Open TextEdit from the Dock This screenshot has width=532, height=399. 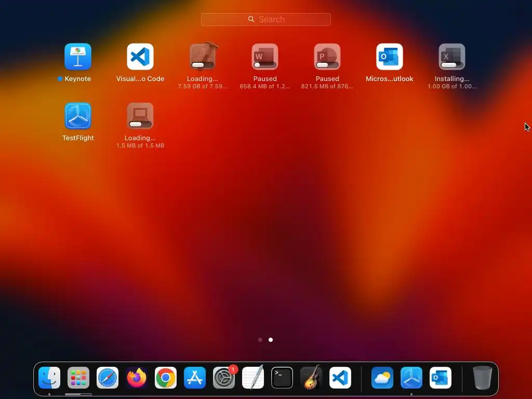pos(253,378)
